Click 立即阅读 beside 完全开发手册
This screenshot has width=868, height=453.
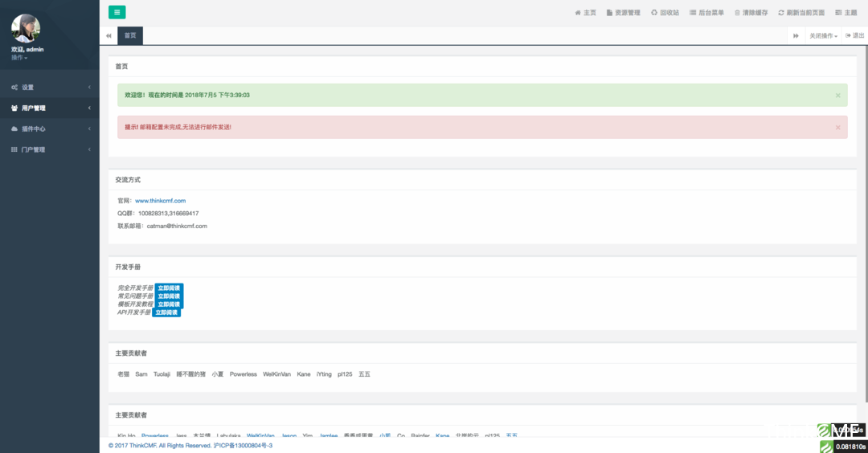pyautogui.click(x=169, y=288)
